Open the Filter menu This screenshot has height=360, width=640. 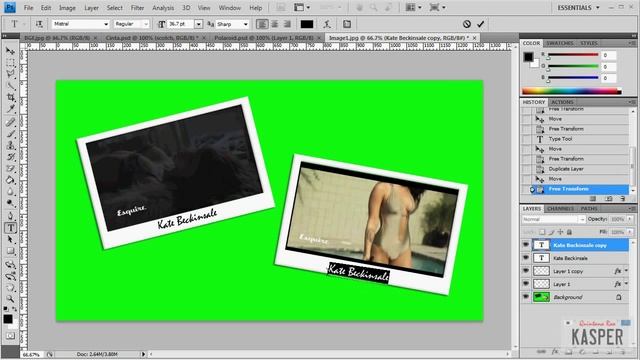pos(138,8)
